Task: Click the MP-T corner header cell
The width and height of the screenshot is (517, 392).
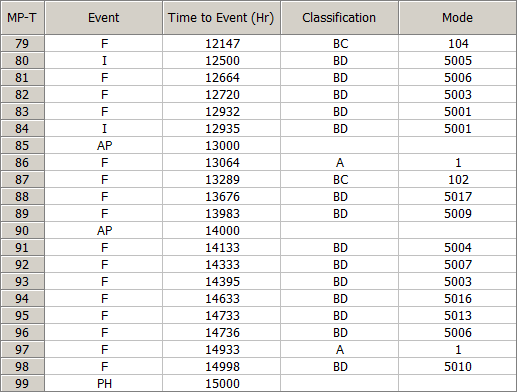Action: coord(22,18)
